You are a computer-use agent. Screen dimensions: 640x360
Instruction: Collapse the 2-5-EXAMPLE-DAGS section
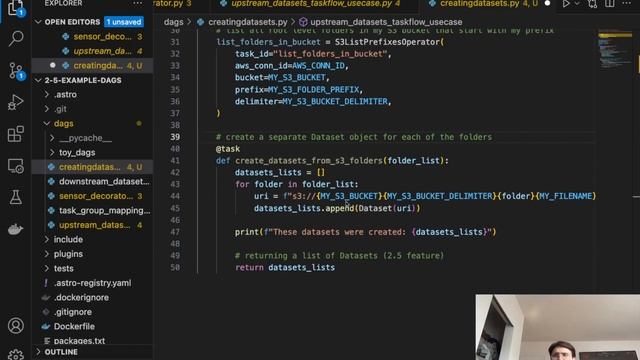tap(38, 80)
